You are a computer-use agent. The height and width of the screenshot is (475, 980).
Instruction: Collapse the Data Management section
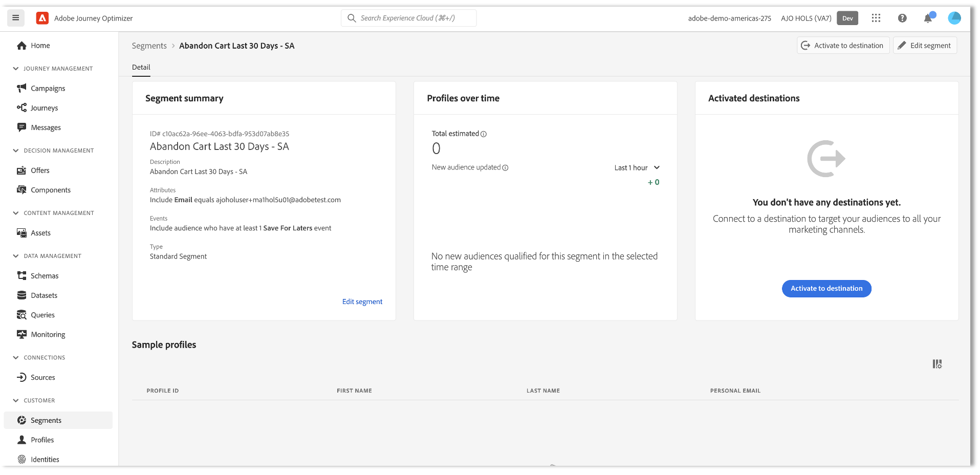pos(16,256)
